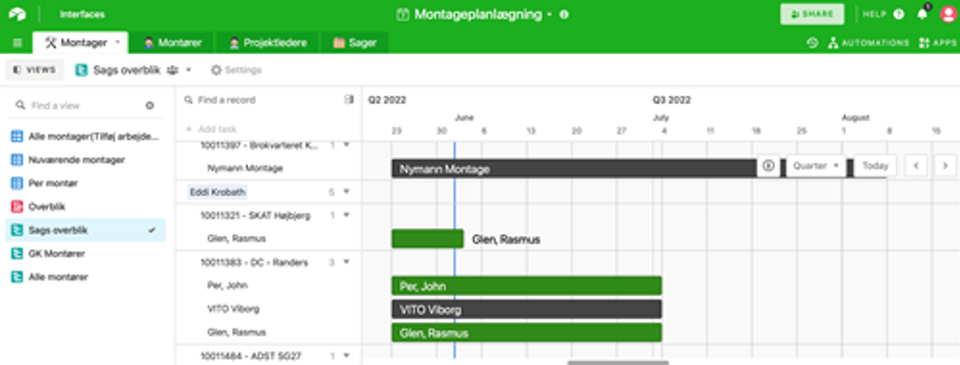Click the timeline icon of GK Montører view

click(x=17, y=254)
